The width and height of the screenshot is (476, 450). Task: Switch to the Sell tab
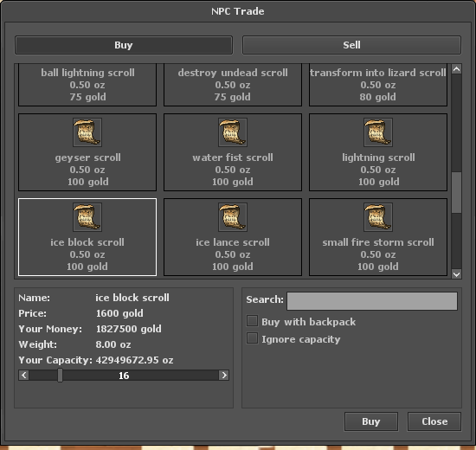[x=351, y=45]
